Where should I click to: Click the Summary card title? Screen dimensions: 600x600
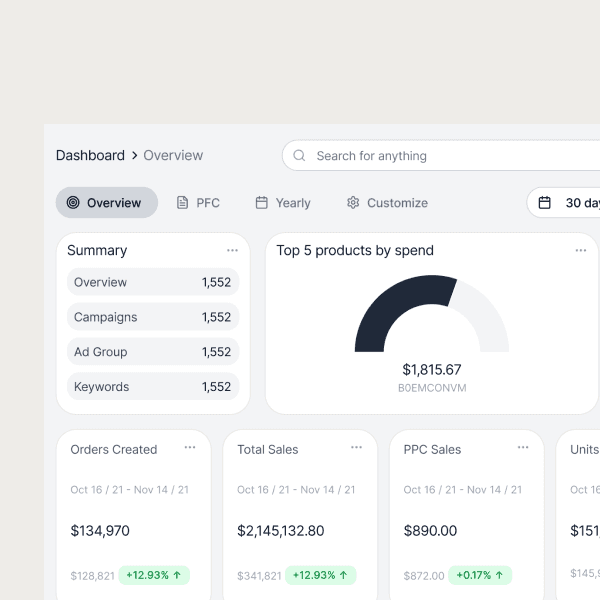point(97,250)
